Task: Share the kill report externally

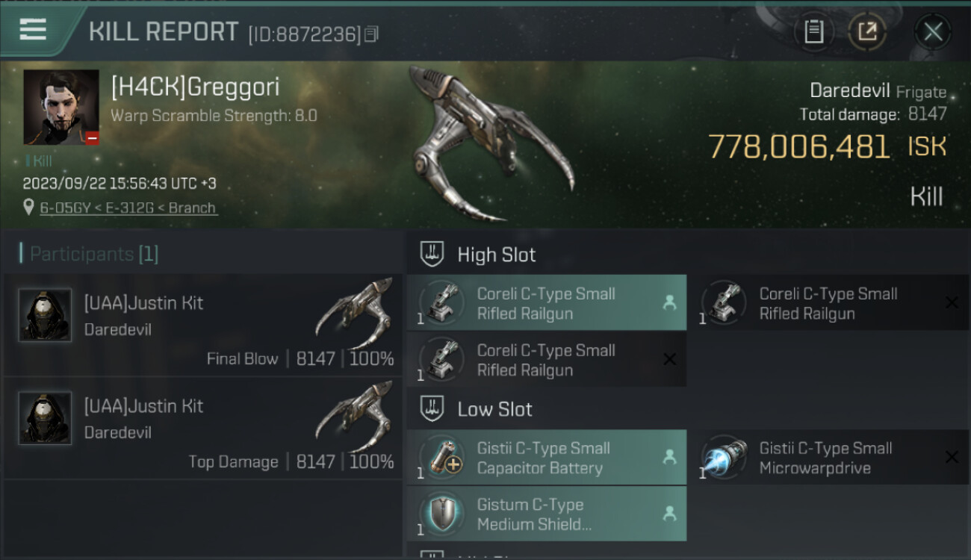Action: (868, 32)
